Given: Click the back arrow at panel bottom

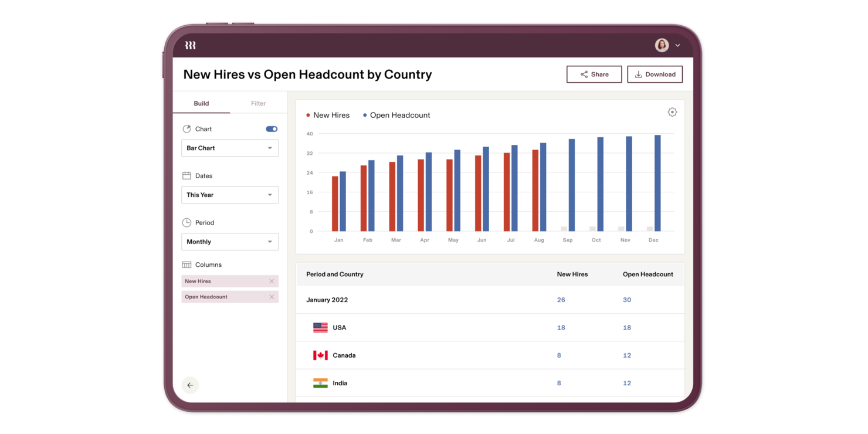Looking at the screenshot, I should (189, 385).
